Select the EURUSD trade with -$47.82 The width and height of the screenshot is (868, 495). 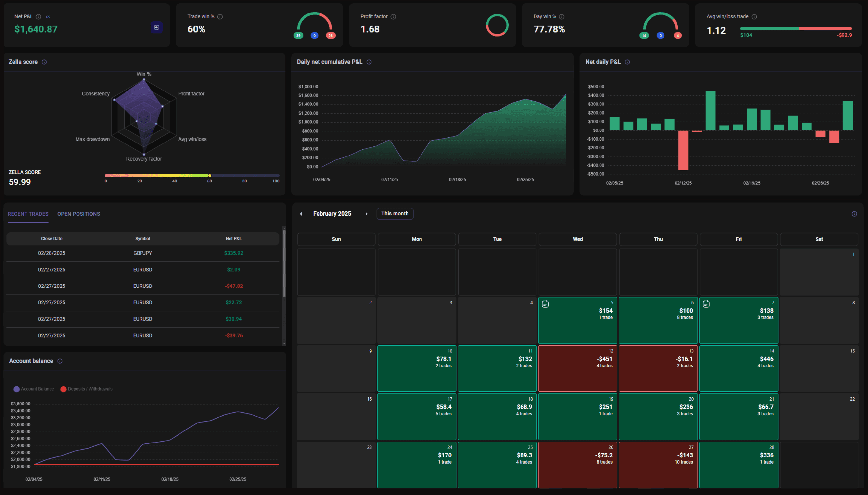click(143, 286)
